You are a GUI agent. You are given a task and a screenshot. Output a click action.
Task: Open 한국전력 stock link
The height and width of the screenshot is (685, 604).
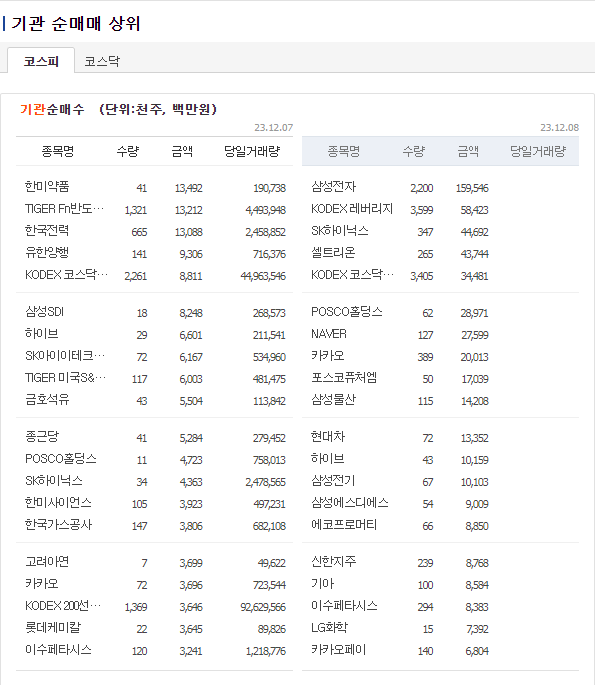(47, 231)
